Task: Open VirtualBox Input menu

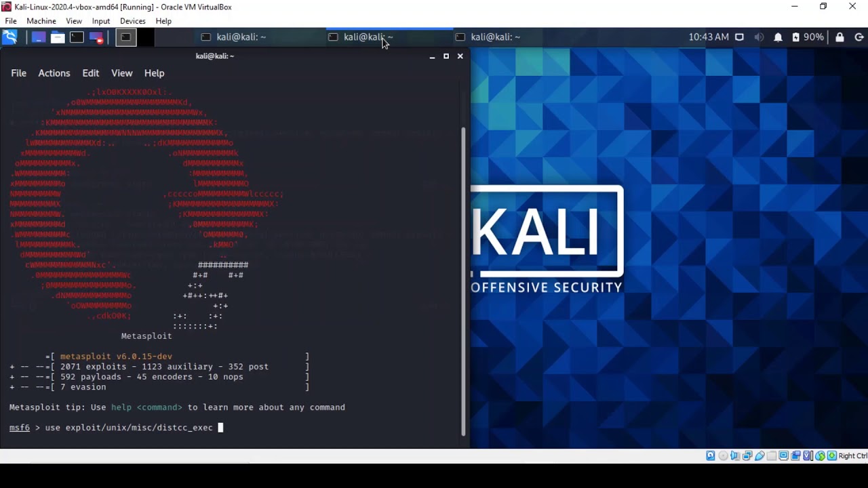Action: (x=101, y=21)
